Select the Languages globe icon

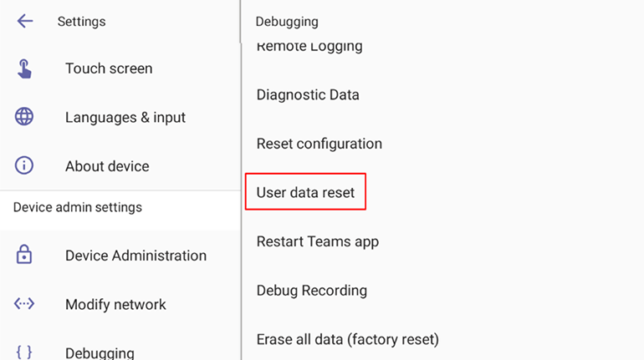pos(24,116)
